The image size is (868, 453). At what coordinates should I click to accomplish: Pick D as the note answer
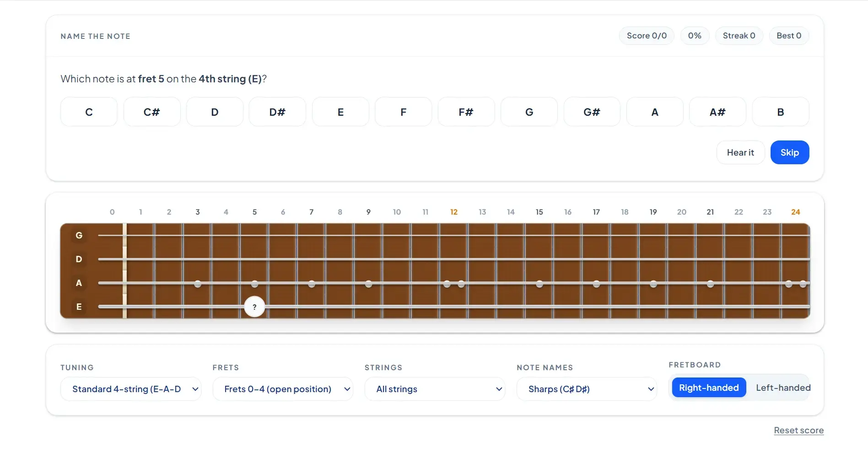click(x=215, y=112)
